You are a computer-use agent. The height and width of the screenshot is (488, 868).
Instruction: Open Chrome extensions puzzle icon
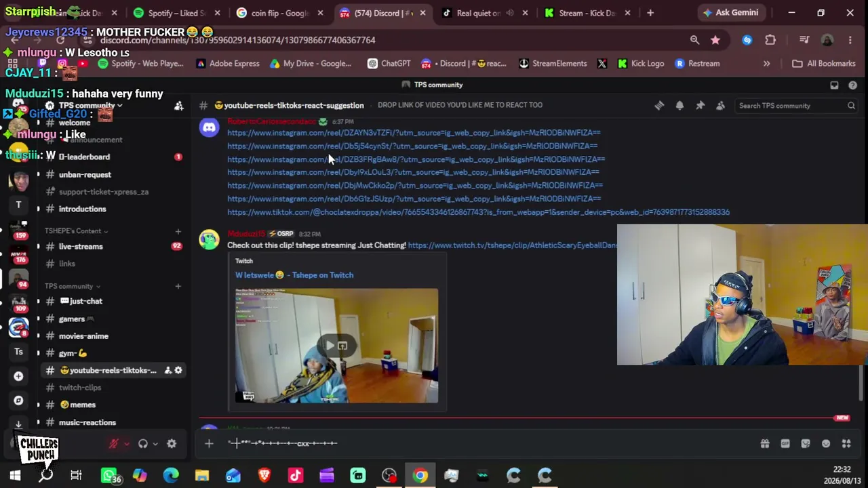click(x=770, y=41)
